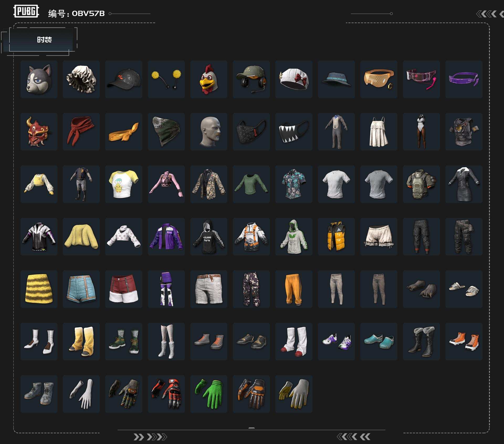504x444 pixels.
Task: Select the floral Hawaiian shirt
Action: (x=294, y=184)
